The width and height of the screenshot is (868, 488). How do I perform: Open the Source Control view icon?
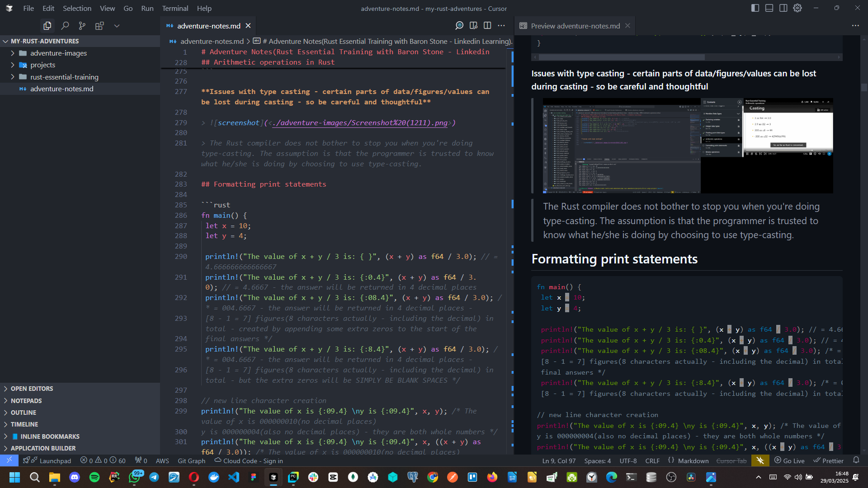click(x=82, y=26)
